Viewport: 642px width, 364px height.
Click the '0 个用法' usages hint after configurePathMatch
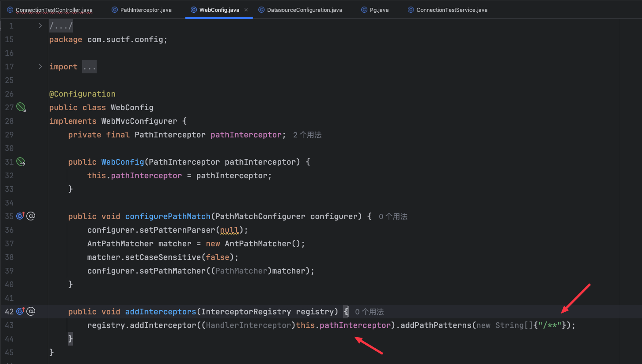[393, 216]
